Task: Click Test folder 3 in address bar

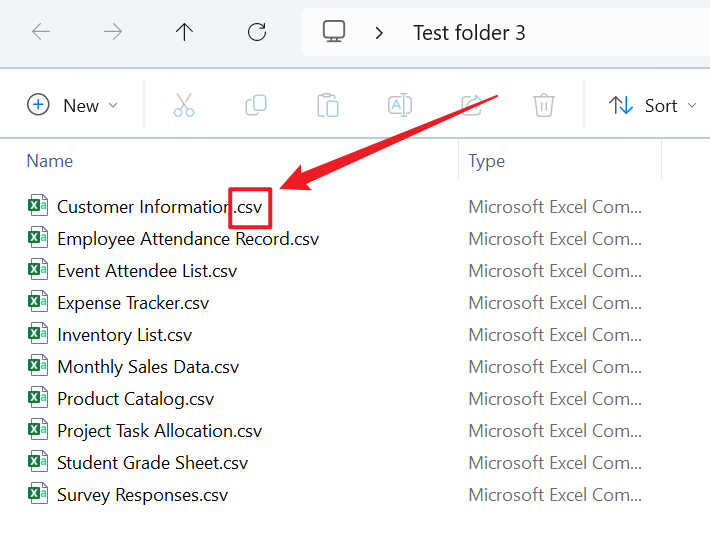Action: (x=469, y=33)
